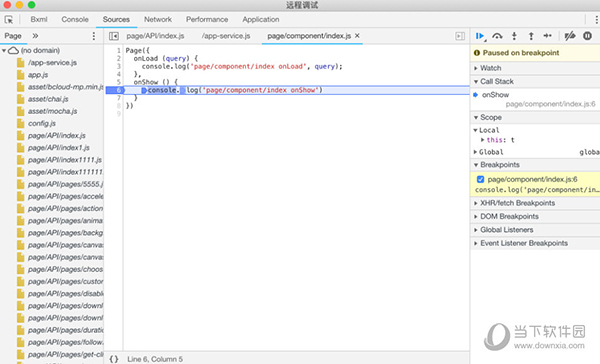This screenshot has width=600, height=364.
Task: Collapse the Local scope
Action: click(x=475, y=130)
